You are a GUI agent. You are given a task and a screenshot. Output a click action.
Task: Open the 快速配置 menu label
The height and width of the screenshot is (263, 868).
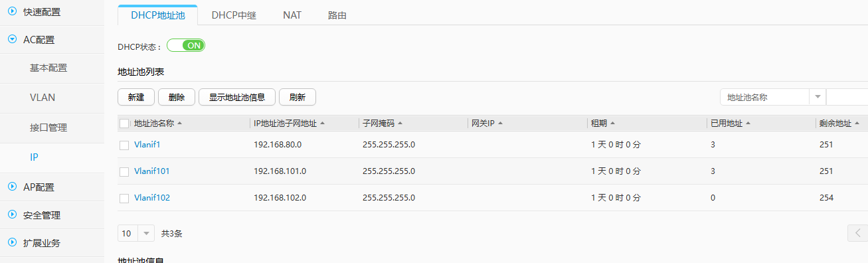coord(42,11)
